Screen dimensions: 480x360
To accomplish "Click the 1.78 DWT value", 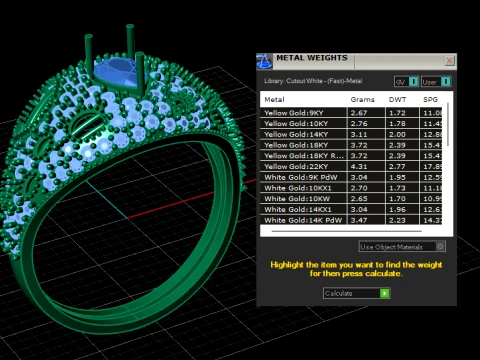I will tap(397, 123).
